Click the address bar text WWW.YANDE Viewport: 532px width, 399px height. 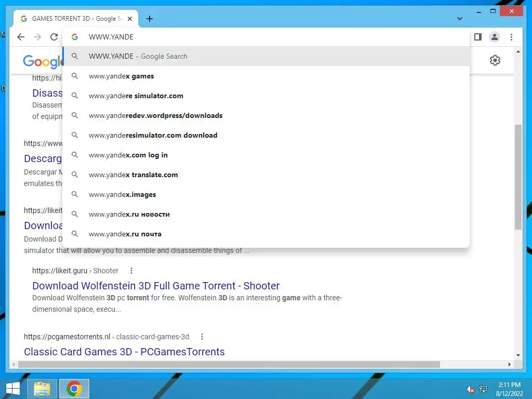111,37
